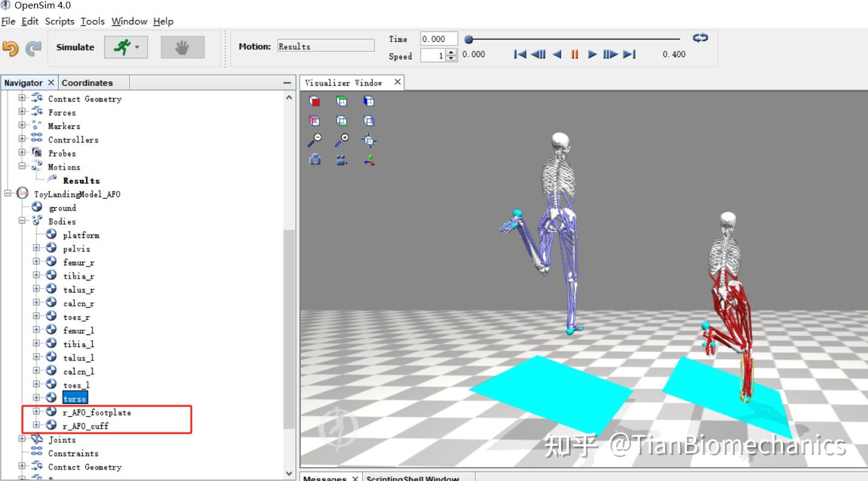Click the Speed value field
The width and height of the screenshot is (868, 481).
click(433, 55)
